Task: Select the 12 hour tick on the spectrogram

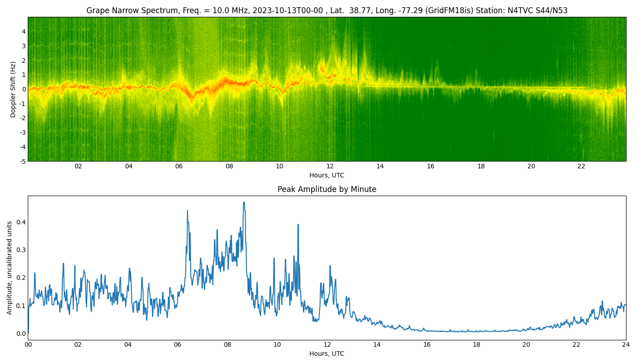Action: coord(330,166)
